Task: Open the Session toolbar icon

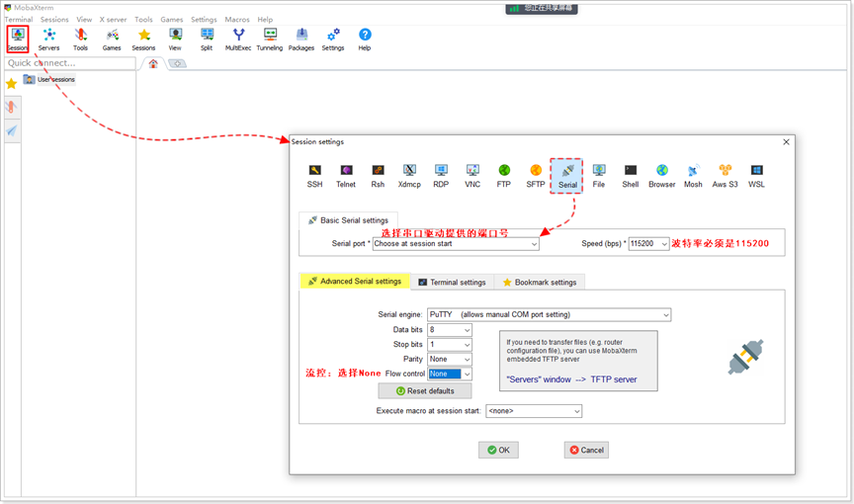Action: coord(18,40)
